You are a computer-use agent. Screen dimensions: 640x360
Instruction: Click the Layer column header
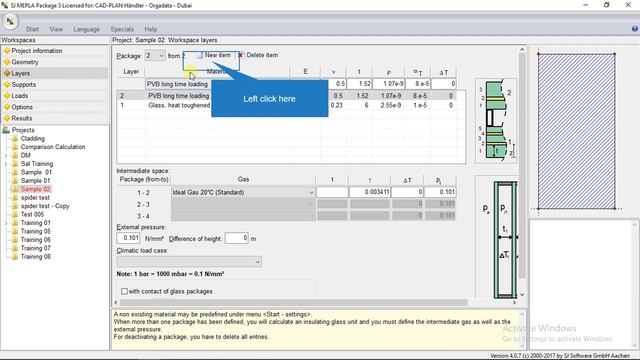point(131,72)
